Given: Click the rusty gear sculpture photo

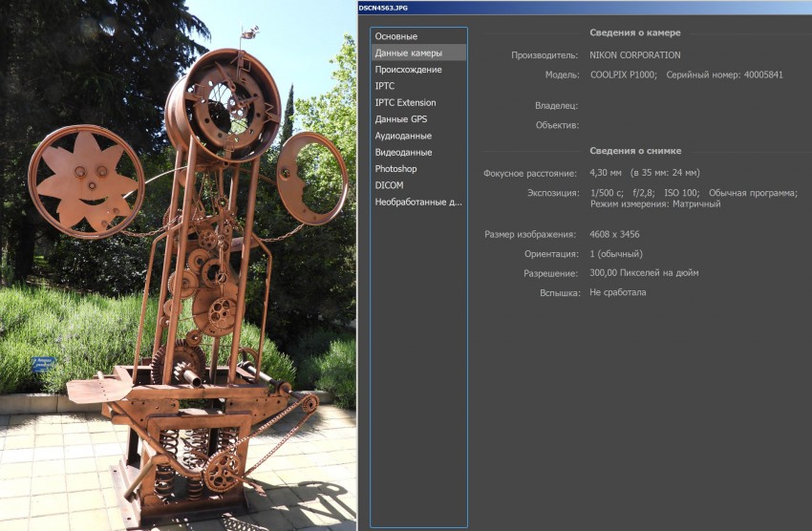Looking at the screenshot, I should tap(178, 267).
